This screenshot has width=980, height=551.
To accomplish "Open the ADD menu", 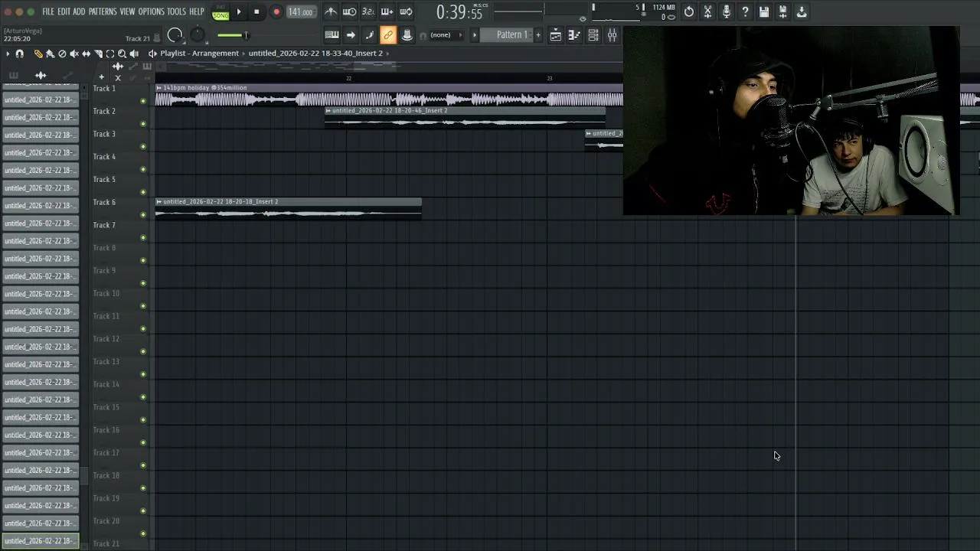I will [x=80, y=12].
